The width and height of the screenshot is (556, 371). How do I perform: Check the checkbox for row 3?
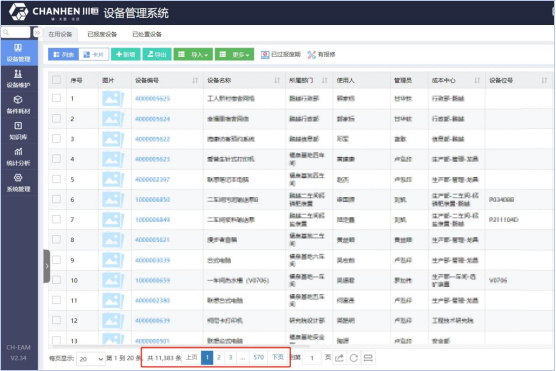point(56,138)
